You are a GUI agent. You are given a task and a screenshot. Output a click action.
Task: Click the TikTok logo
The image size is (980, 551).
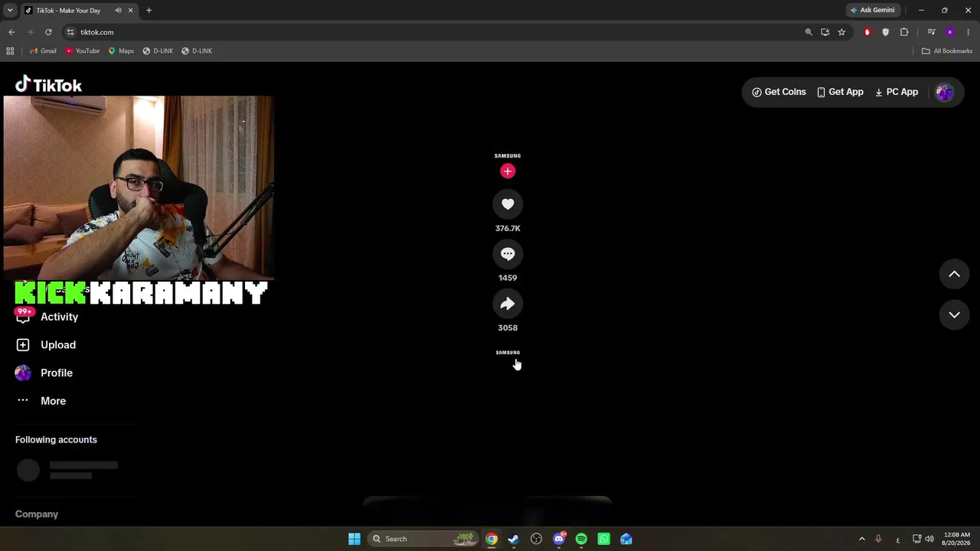click(48, 84)
